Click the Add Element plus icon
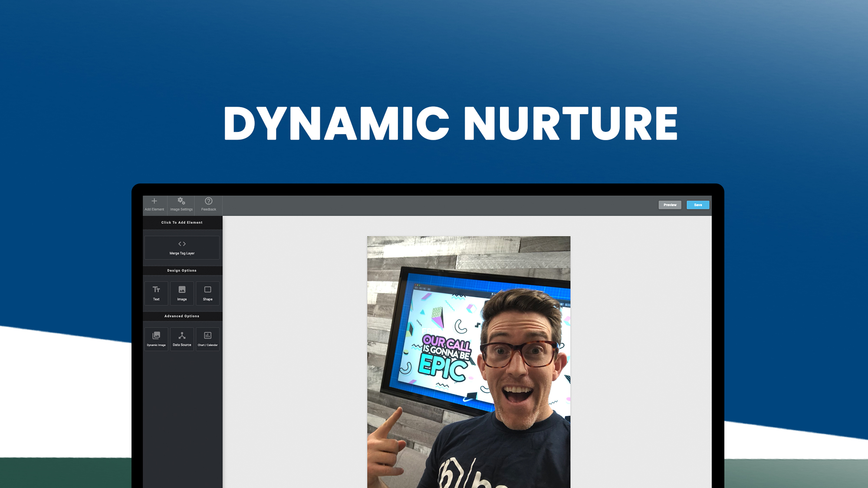 click(x=155, y=201)
